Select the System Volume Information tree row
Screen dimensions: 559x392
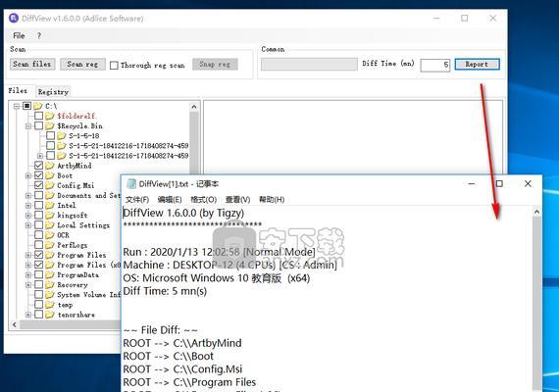(x=89, y=295)
